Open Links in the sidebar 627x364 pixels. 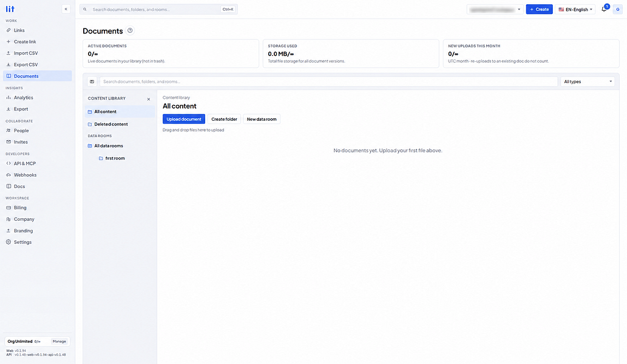[x=38, y=30]
